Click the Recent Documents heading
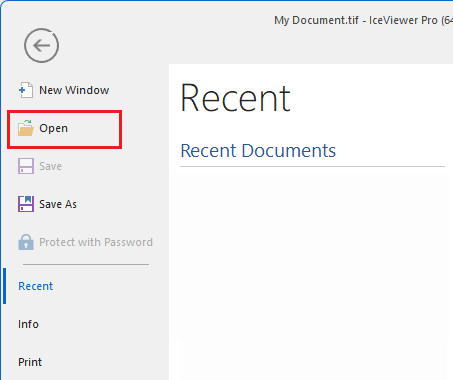The height and width of the screenshot is (380, 453). click(258, 150)
